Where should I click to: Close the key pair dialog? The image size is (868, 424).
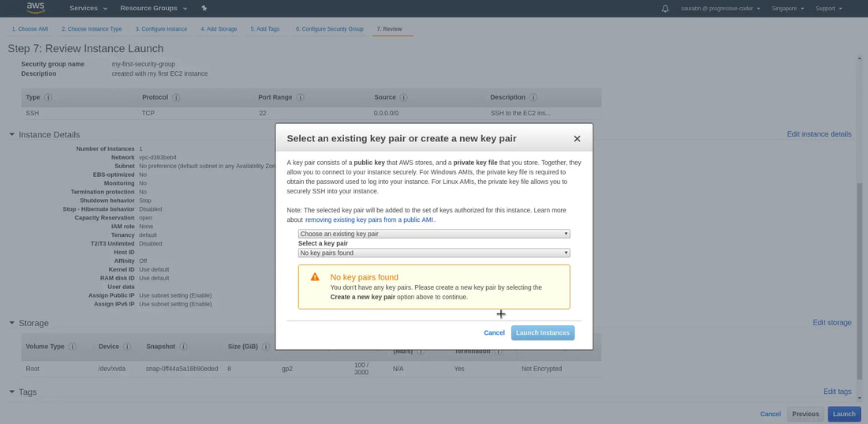(577, 139)
